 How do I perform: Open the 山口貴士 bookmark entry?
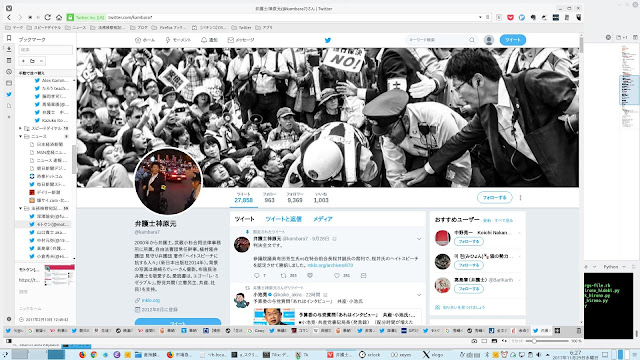[x=49, y=232]
